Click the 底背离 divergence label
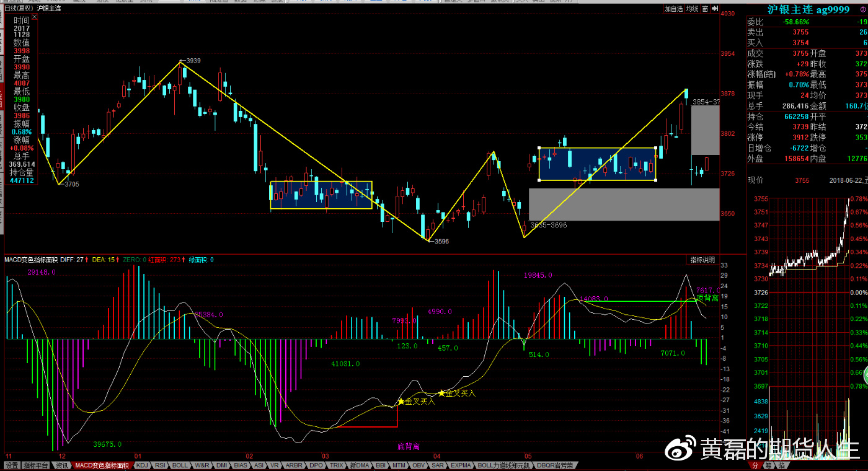 click(409, 446)
